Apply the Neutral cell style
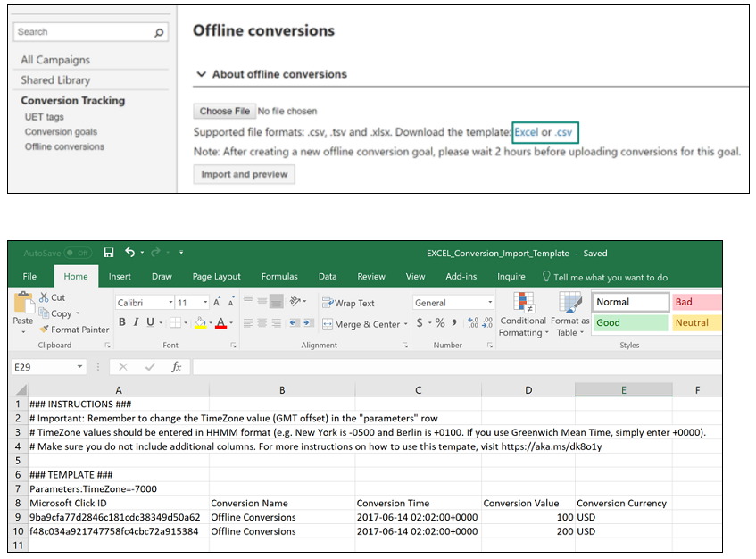756x559 pixels. tap(697, 322)
